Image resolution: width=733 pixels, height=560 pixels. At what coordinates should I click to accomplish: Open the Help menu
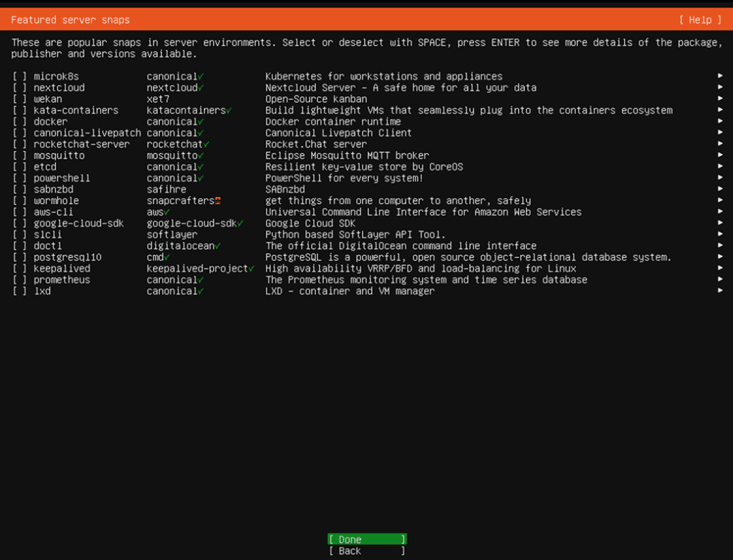700,19
